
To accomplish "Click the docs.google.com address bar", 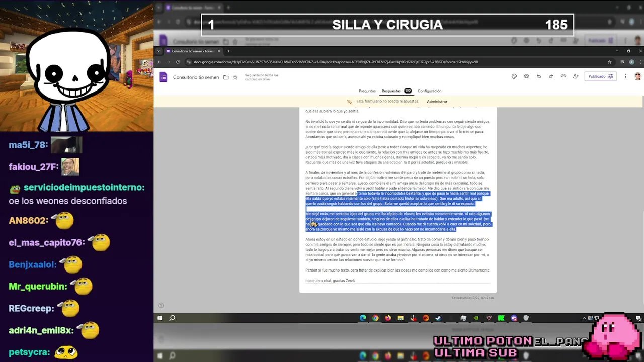I will click(x=336, y=62).
